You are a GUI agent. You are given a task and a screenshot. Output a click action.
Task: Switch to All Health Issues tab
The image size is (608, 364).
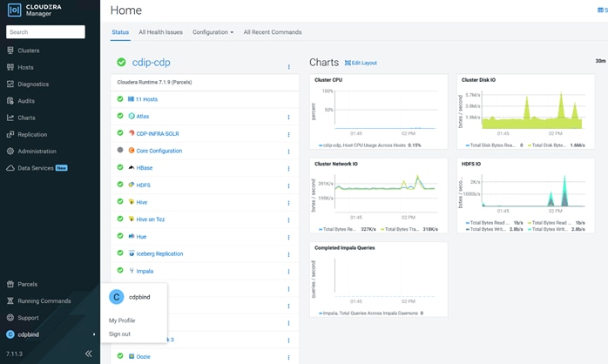pyautogui.click(x=160, y=32)
